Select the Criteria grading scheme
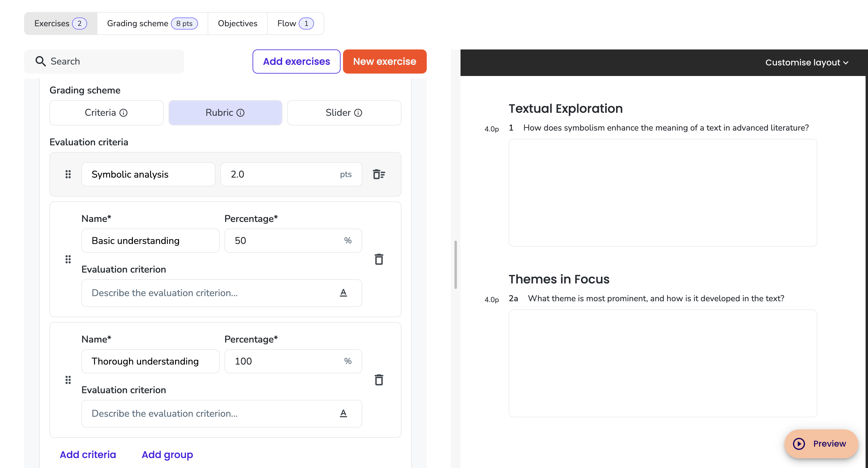This screenshot has width=868, height=468. (x=106, y=112)
